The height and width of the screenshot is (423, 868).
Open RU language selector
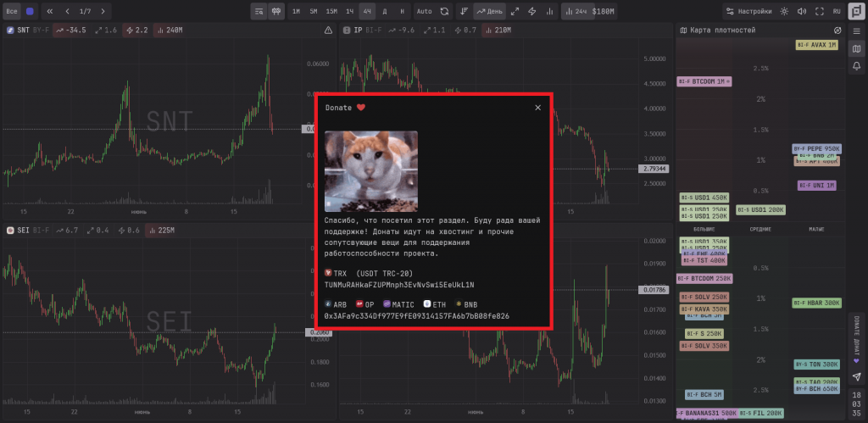pos(837,11)
